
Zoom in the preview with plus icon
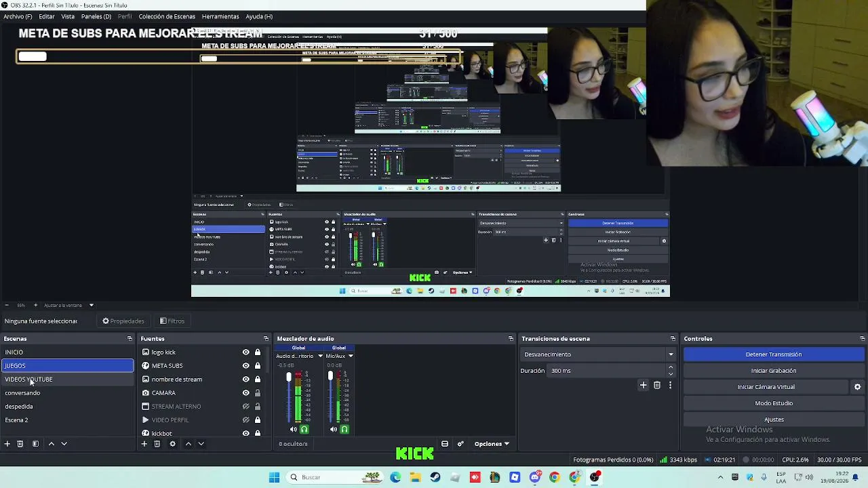(x=36, y=305)
